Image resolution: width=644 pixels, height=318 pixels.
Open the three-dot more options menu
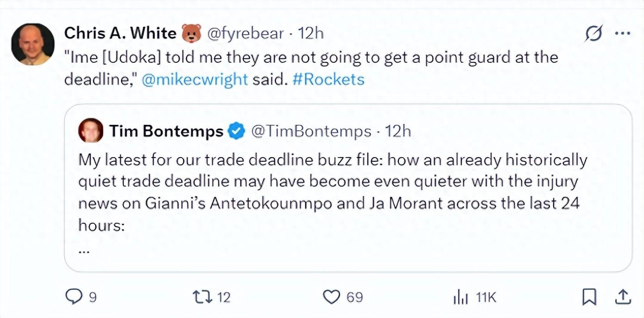pos(622,33)
